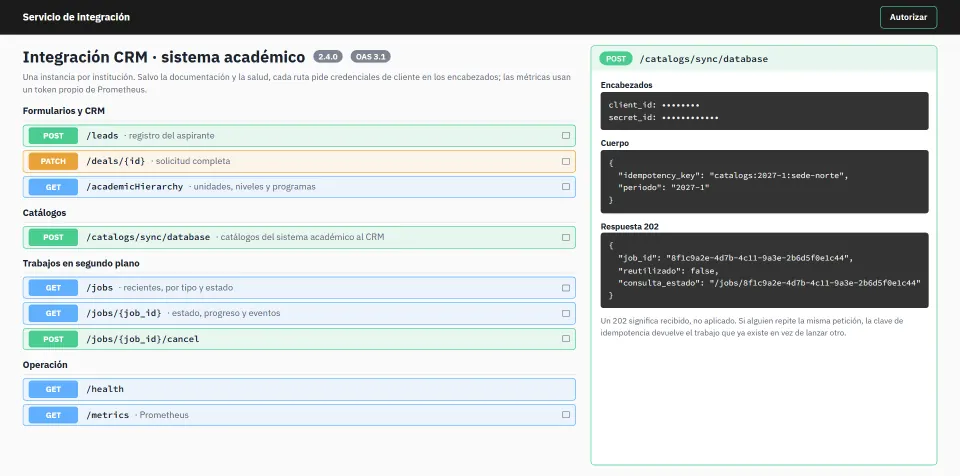The image size is (960, 476).
Task: Expand the /health endpoint row
Action: tap(299, 389)
